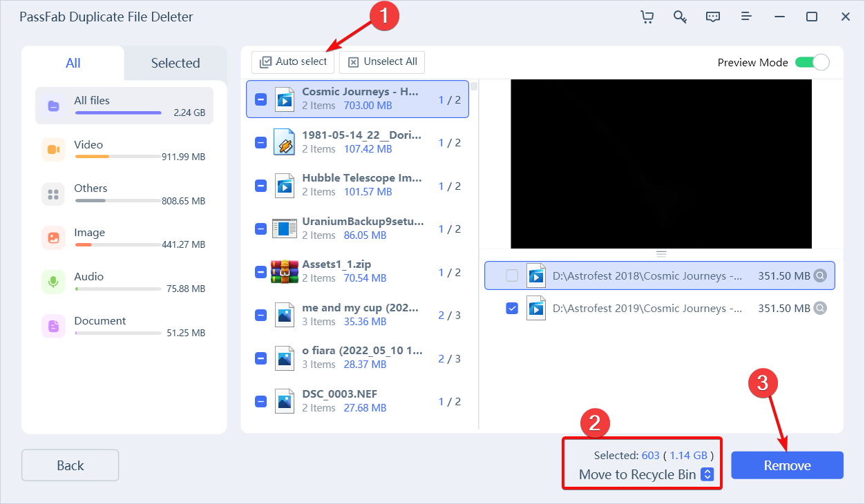Click the 2.24 GB All files size
The height and width of the screenshot is (504, 865).
click(189, 113)
